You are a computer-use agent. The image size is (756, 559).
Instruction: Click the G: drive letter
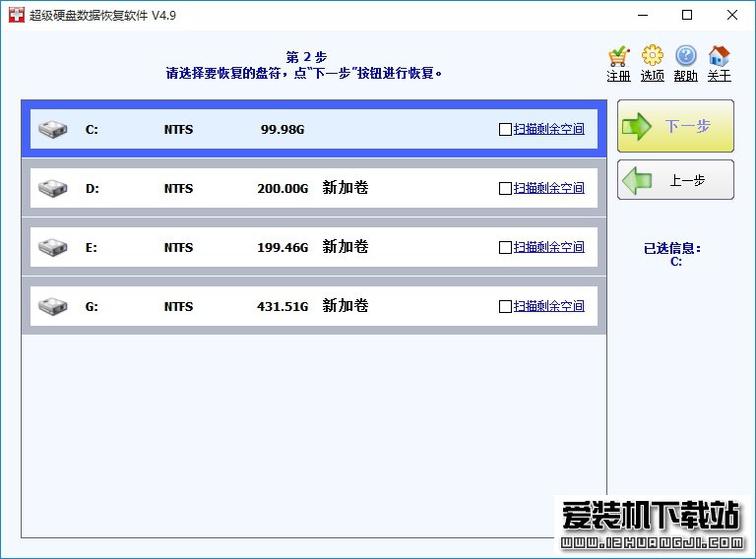92,306
